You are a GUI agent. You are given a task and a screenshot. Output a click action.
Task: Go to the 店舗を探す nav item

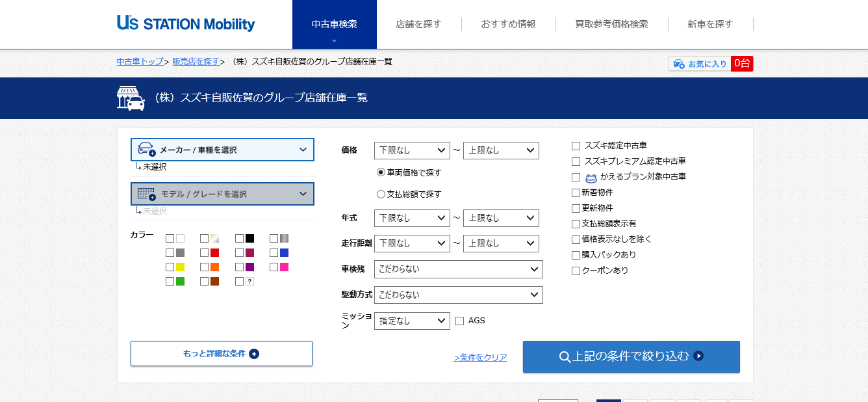click(x=418, y=24)
